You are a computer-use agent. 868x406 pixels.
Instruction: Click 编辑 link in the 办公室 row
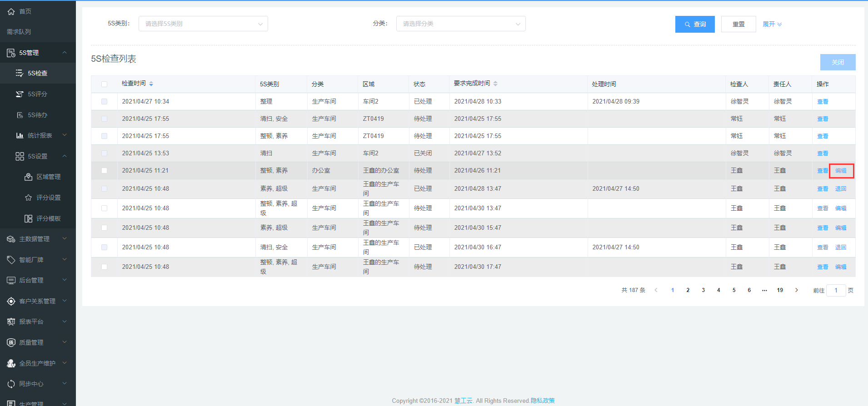tap(841, 171)
